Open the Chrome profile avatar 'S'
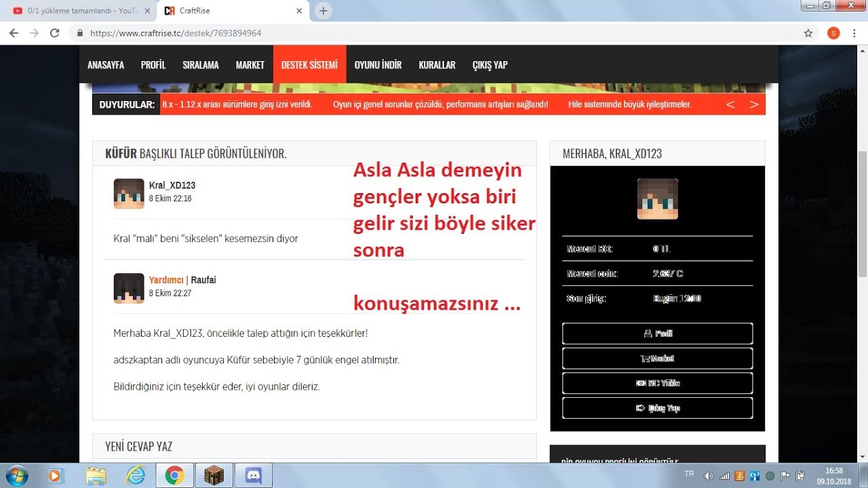The height and width of the screenshot is (488, 868). [x=833, y=33]
